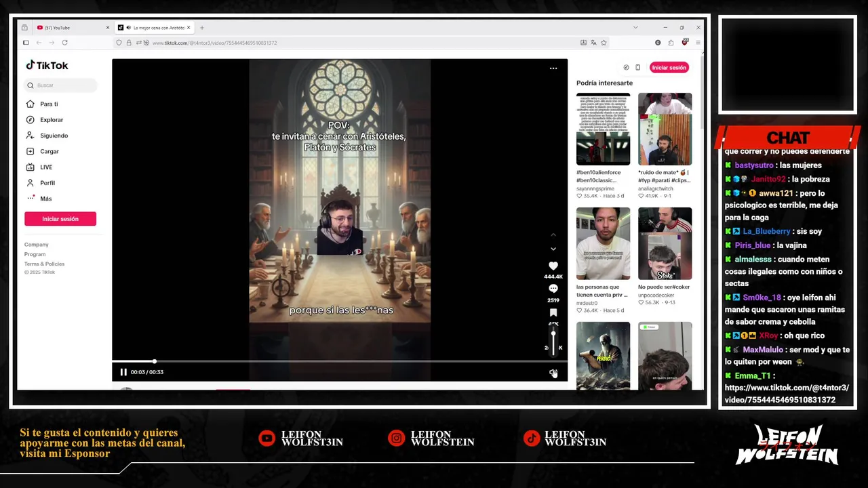Viewport: 868px width, 488px height.
Task: Open the video comments icon
Action: (553, 289)
